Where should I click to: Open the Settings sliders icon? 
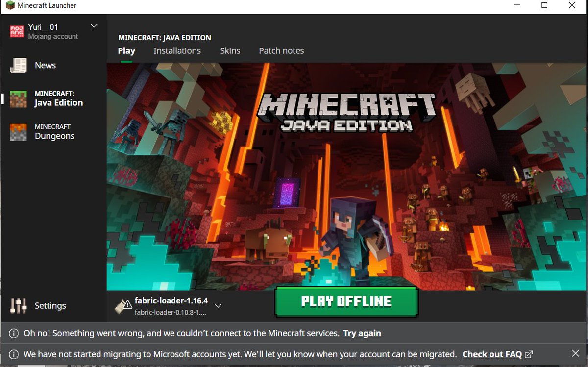pos(18,306)
